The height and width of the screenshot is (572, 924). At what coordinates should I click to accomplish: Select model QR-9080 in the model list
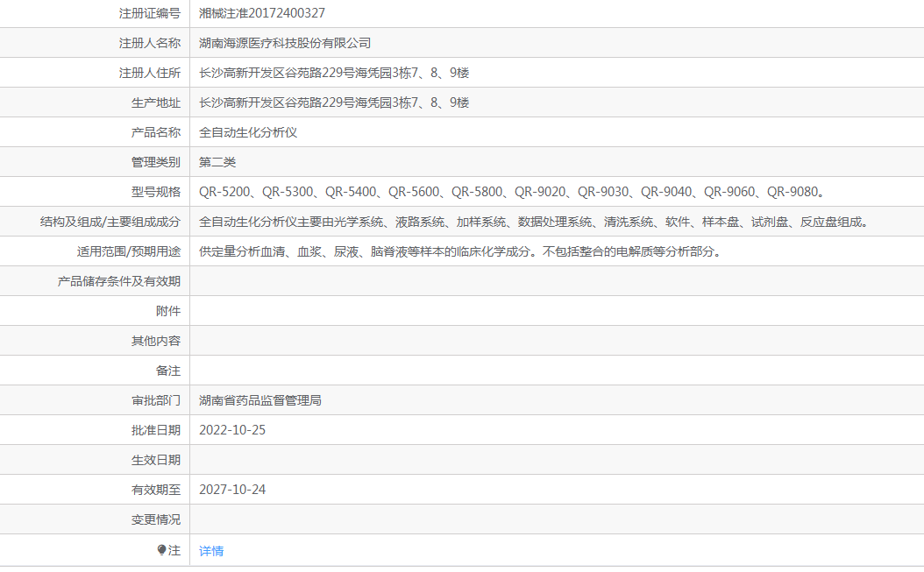click(793, 192)
